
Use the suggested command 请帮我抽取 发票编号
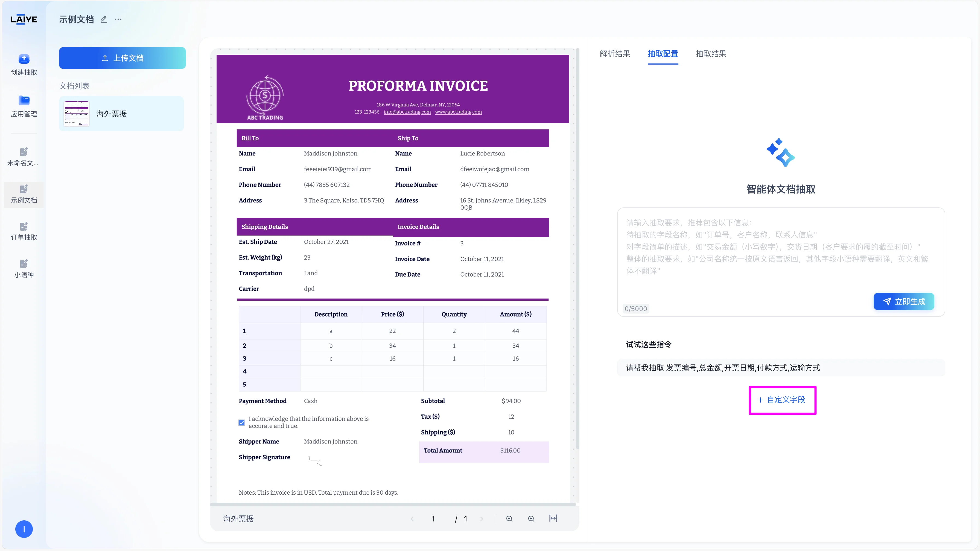[x=781, y=368]
